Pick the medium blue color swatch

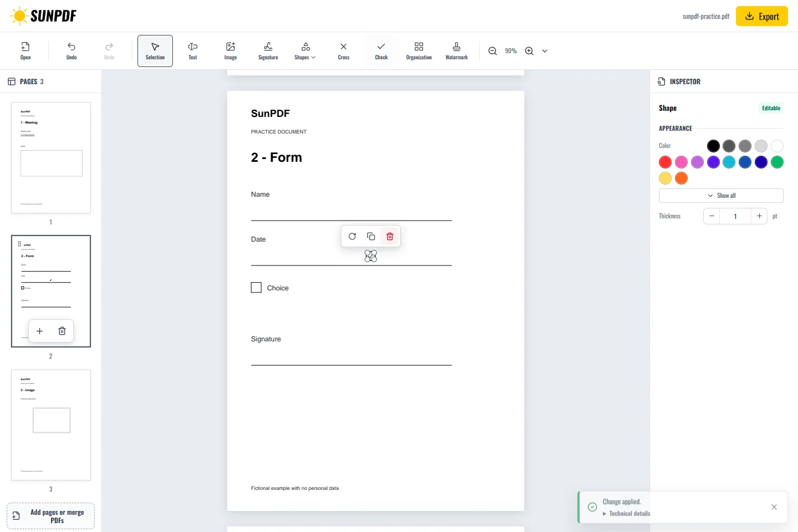click(745, 162)
